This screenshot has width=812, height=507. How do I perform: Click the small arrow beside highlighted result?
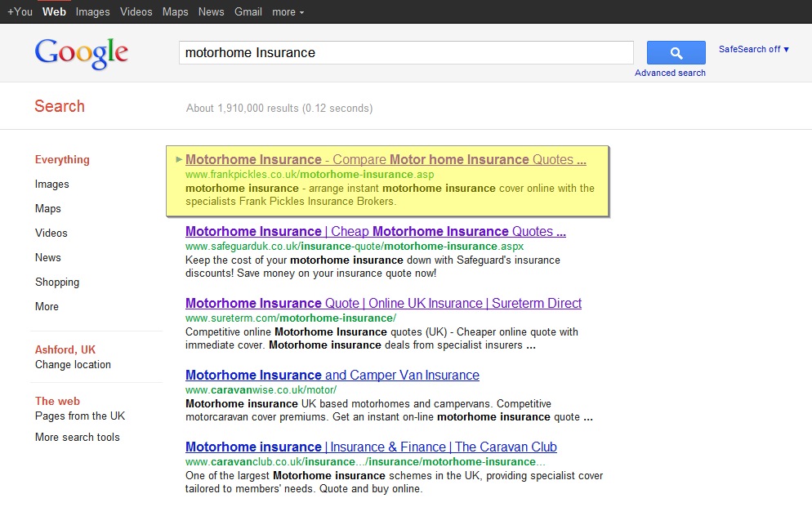click(179, 159)
